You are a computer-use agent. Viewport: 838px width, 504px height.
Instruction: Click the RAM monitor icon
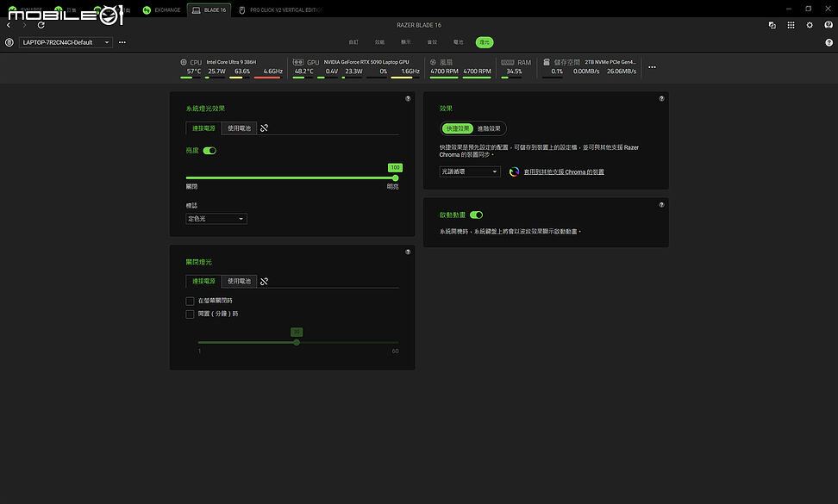(x=508, y=62)
